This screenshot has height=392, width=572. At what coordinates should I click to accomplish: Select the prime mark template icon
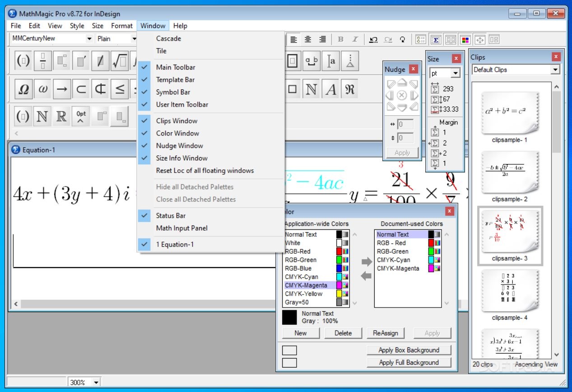[81, 61]
